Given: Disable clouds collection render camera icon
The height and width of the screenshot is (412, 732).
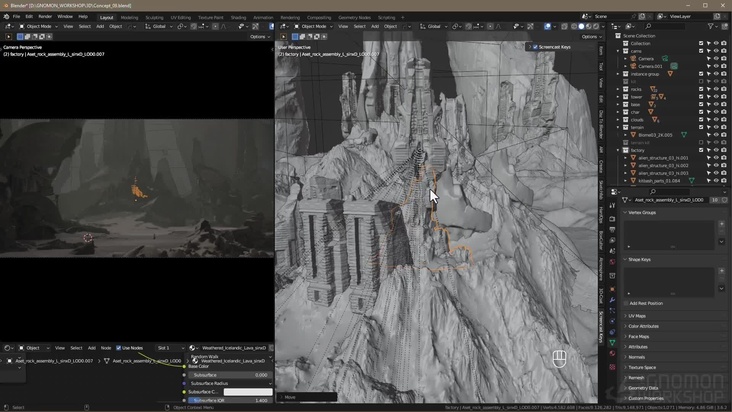Looking at the screenshot, I should coord(724,119).
